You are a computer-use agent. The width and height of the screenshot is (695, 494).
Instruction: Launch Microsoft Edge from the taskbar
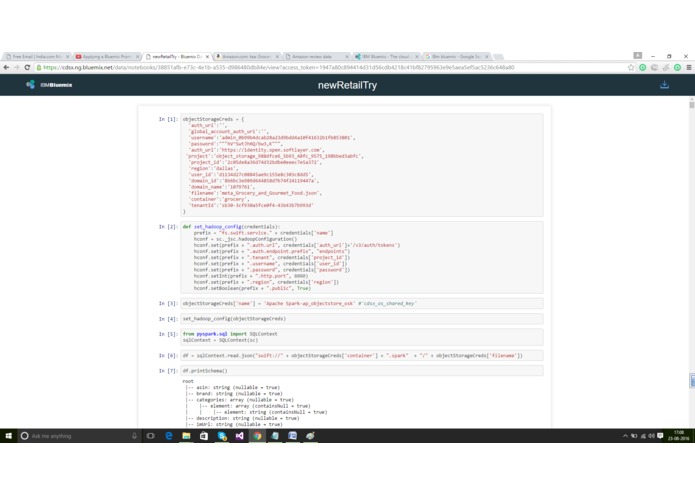point(169,436)
